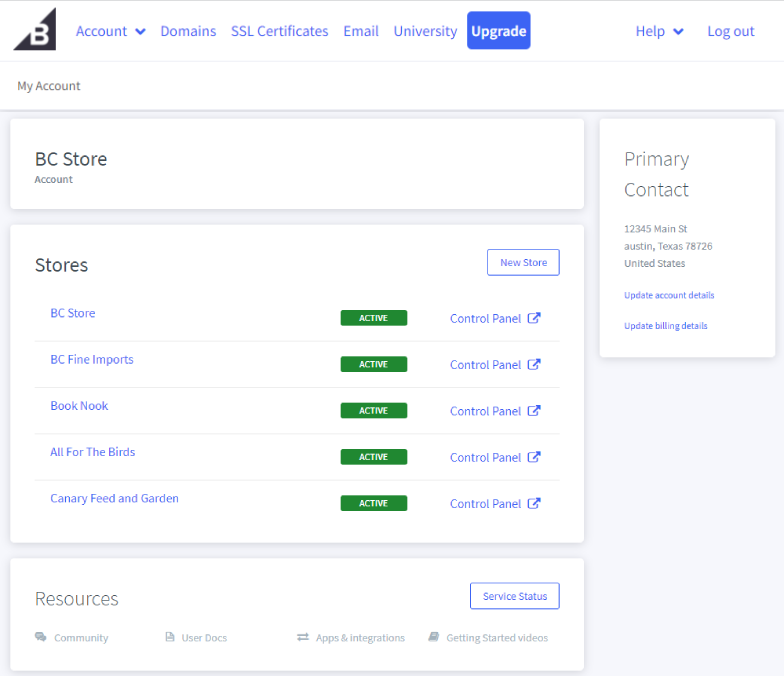Open external link icon for BC Store
The width and height of the screenshot is (784, 676).
point(534,318)
